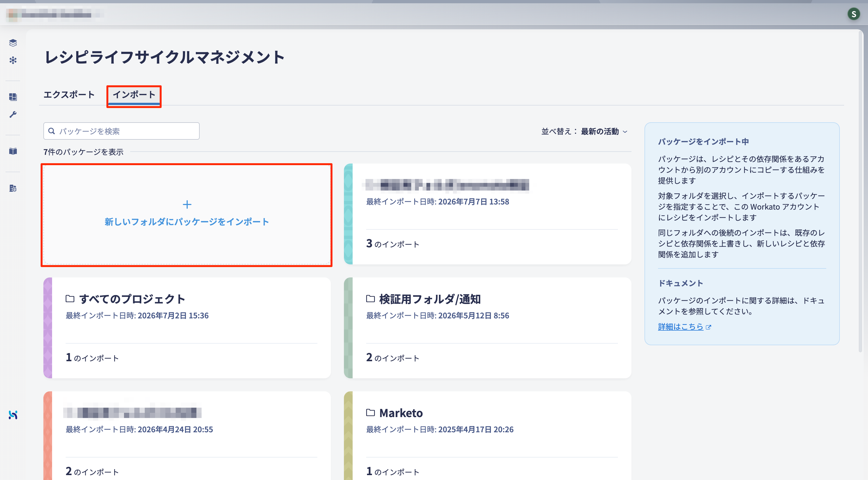Click the page vertical scrollbar
This screenshot has height=480, width=868.
(860, 192)
